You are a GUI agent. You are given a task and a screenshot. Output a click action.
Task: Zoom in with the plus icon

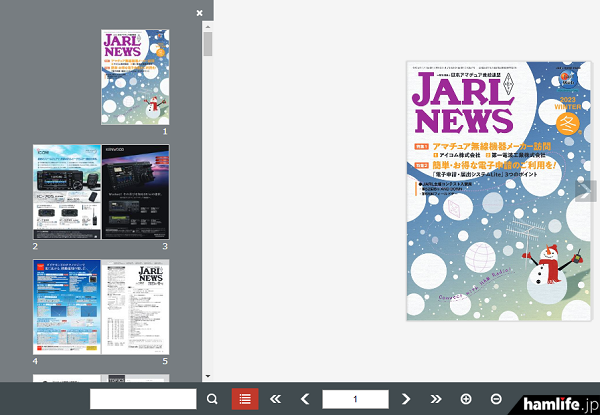click(x=466, y=399)
